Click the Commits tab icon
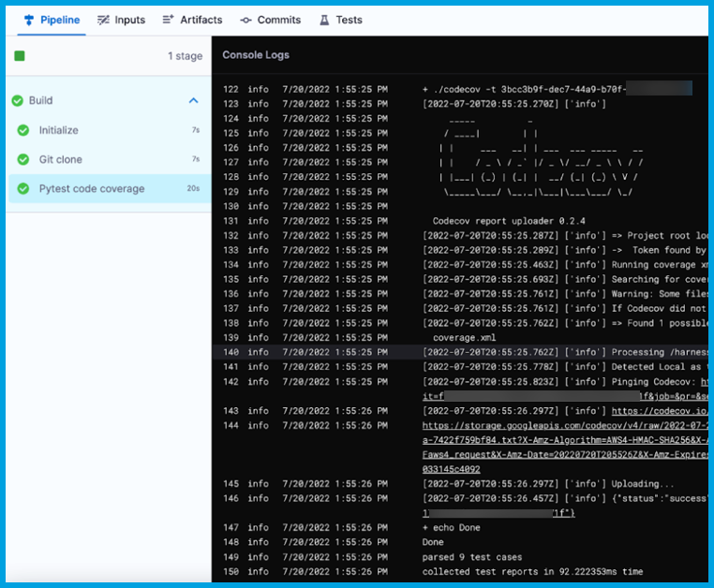Screen dimensions: 714x588 [x=246, y=20]
